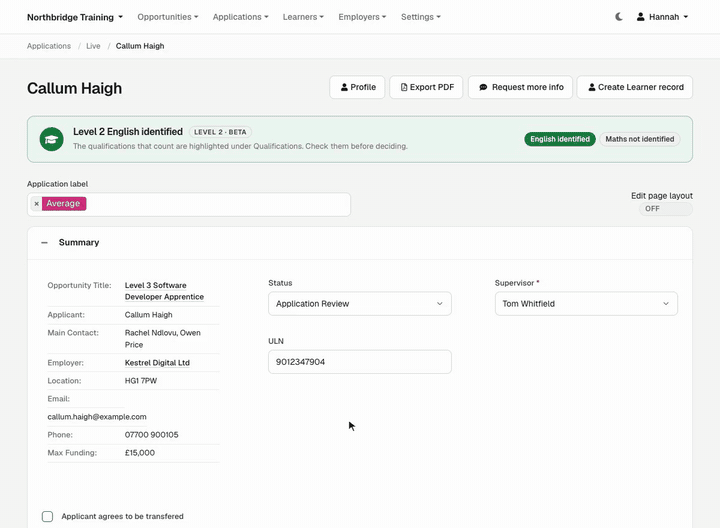Image resolution: width=720 pixels, height=528 pixels.
Task: Go to Applications breadcrumb link
Action: tap(49, 46)
